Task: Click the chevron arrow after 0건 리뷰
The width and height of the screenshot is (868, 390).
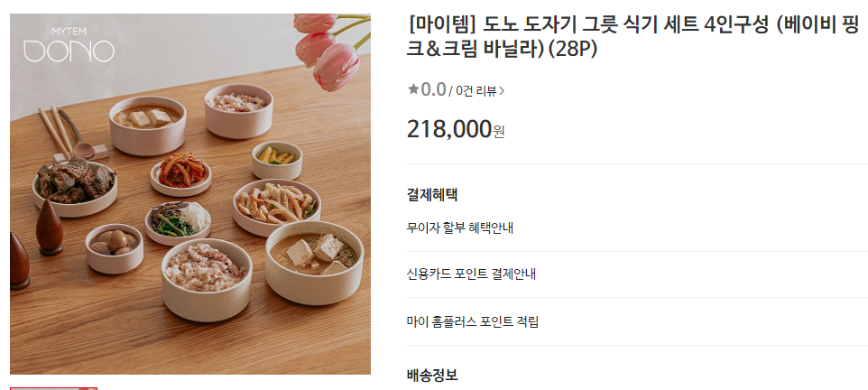Action: 502,91
